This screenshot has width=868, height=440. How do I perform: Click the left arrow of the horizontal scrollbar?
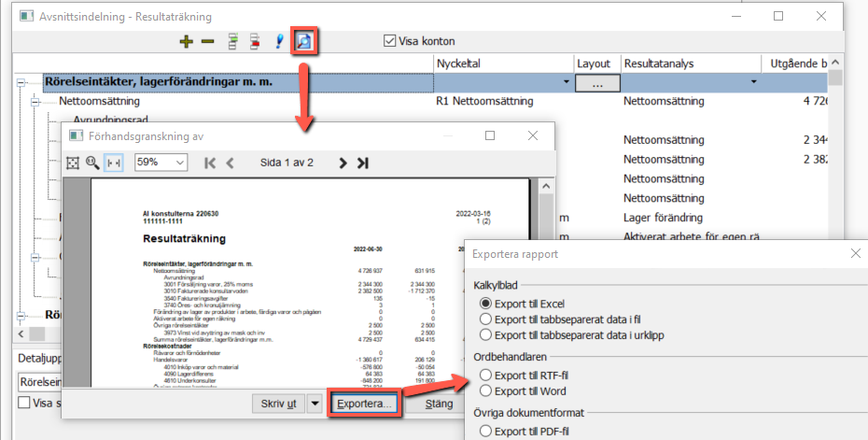(21, 334)
